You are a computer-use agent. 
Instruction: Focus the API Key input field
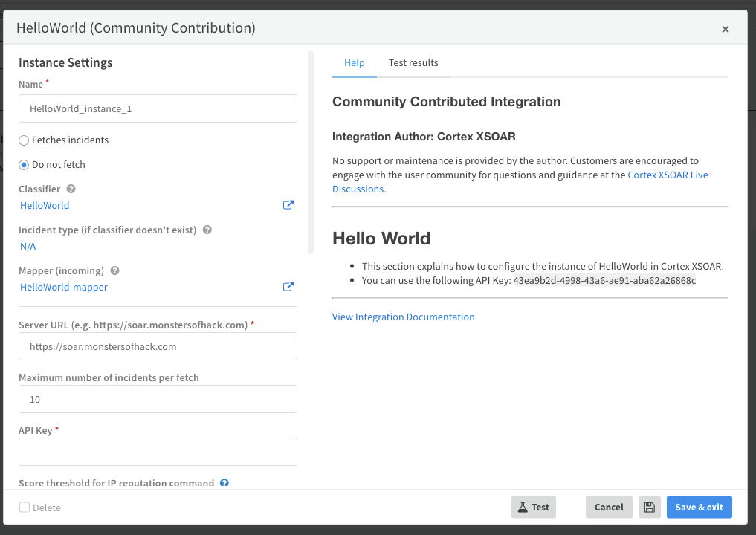pyautogui.click(x=158, y=452)
